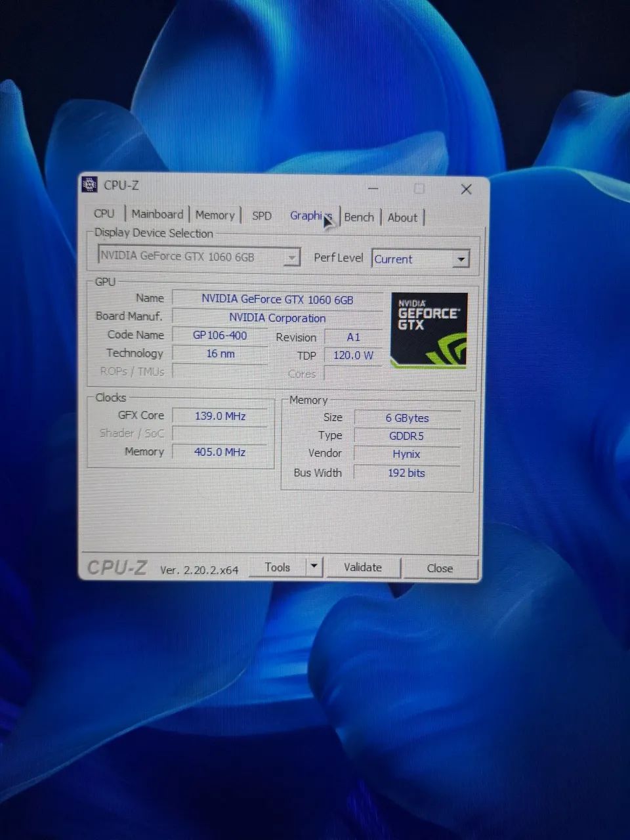The width and height of the screenshot is (630, 840).
Task: Click the 139.0 MHz GFX Core value
Action: (x=220, y=416)
